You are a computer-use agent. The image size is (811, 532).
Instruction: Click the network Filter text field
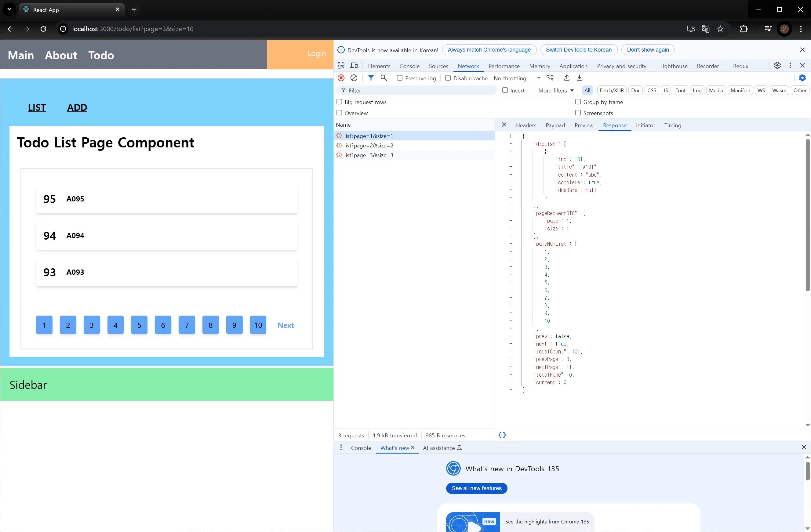417,90
